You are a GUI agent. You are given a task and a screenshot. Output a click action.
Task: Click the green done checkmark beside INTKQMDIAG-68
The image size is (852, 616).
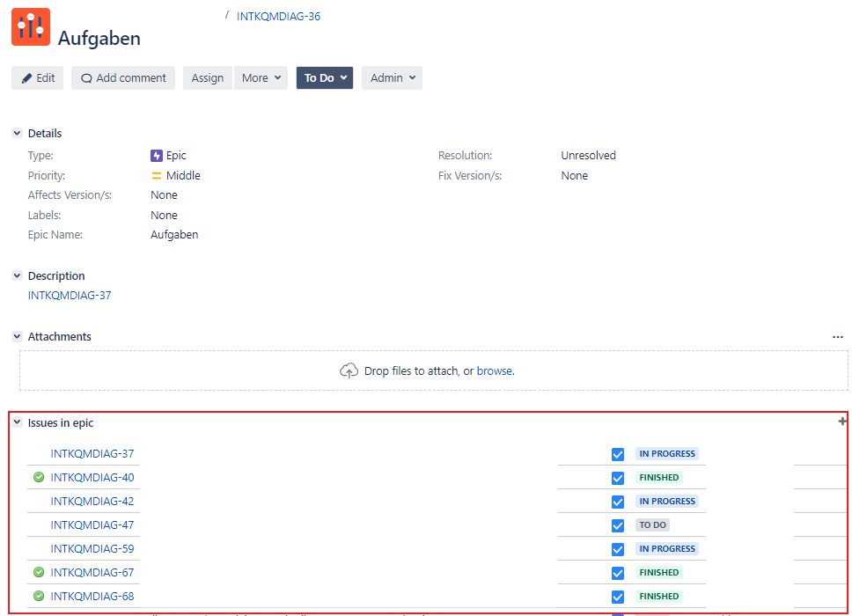click(x=39, y=597)
